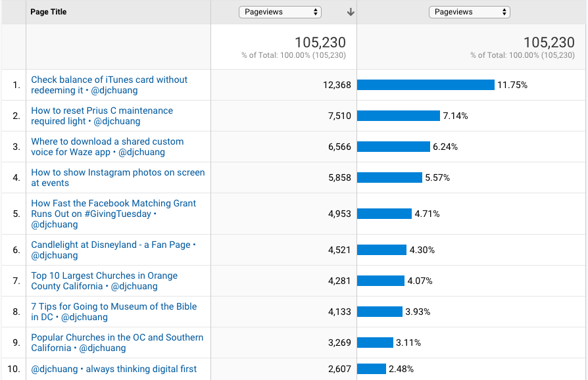Open 'Where to download a shared custom voice' link

(x=107, y=147)
